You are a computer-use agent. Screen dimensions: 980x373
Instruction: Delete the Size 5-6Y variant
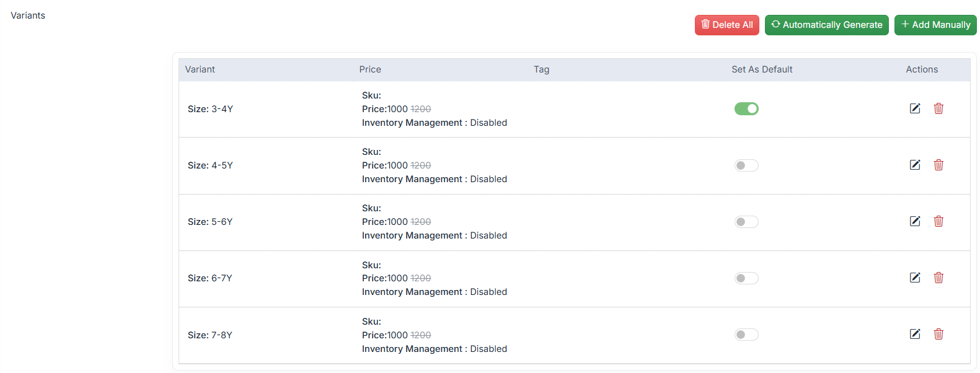938,221
